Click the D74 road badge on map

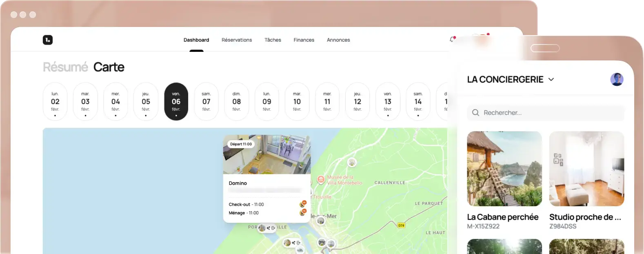click(x=401, y=225)
